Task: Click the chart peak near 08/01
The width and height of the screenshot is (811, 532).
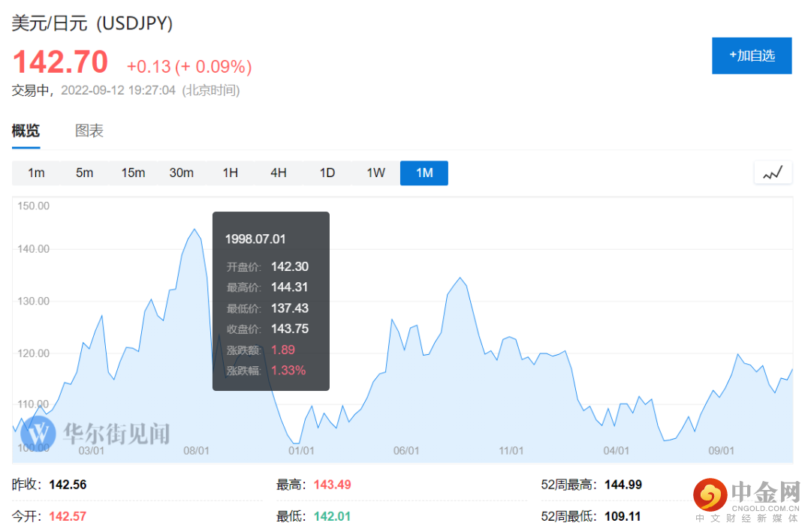Action: pyautogui.click(x=194, y=229)
